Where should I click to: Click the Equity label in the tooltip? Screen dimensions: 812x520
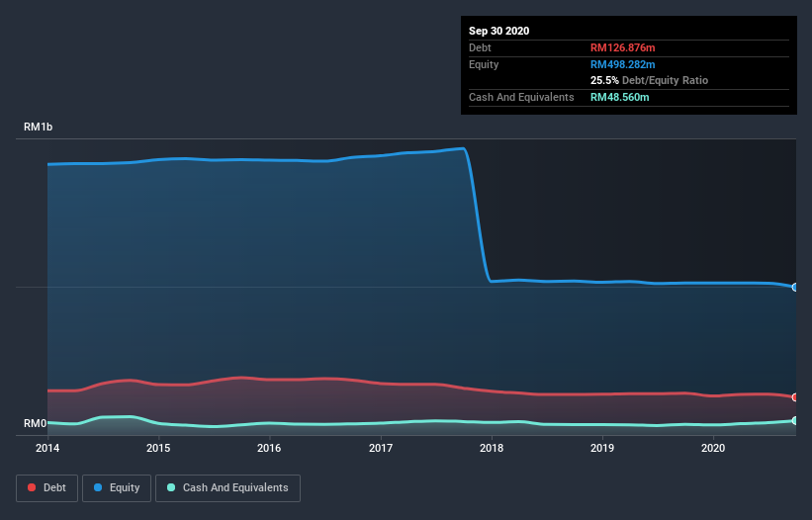pos(484,64)
